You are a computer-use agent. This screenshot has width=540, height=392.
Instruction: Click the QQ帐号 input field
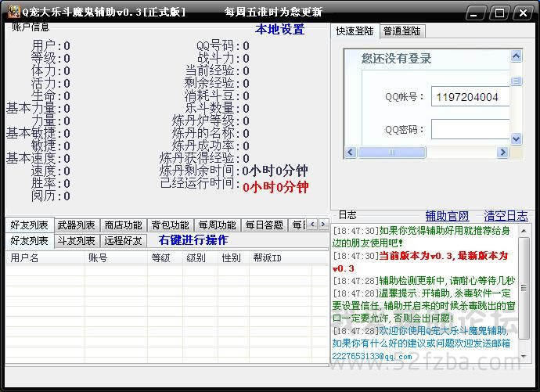[x=470, y=97]
